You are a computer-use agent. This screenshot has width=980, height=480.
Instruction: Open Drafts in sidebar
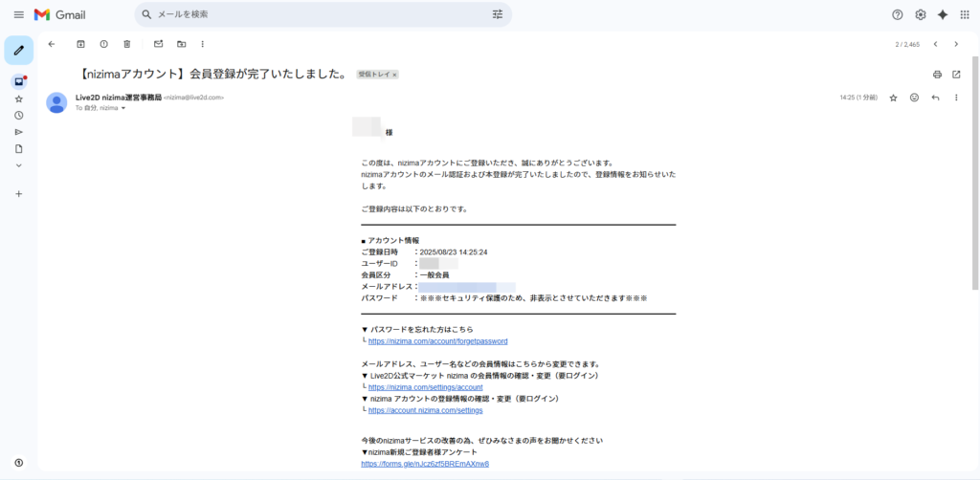tap(19, 148)
